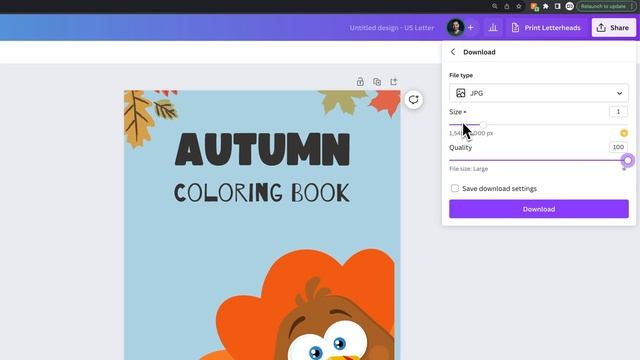
Task: Click the orange extension icon in browser toolbar
Action: click(534, 6)
